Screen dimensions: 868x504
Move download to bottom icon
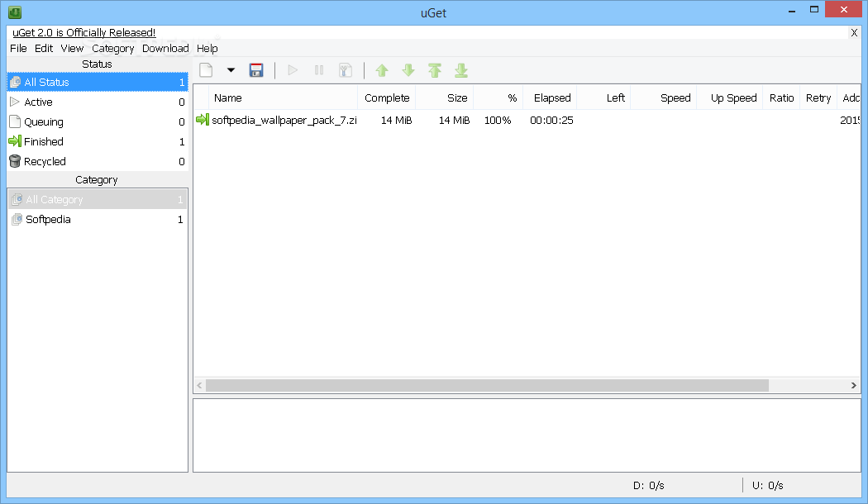pyautogui.click(x=461, y=70)
